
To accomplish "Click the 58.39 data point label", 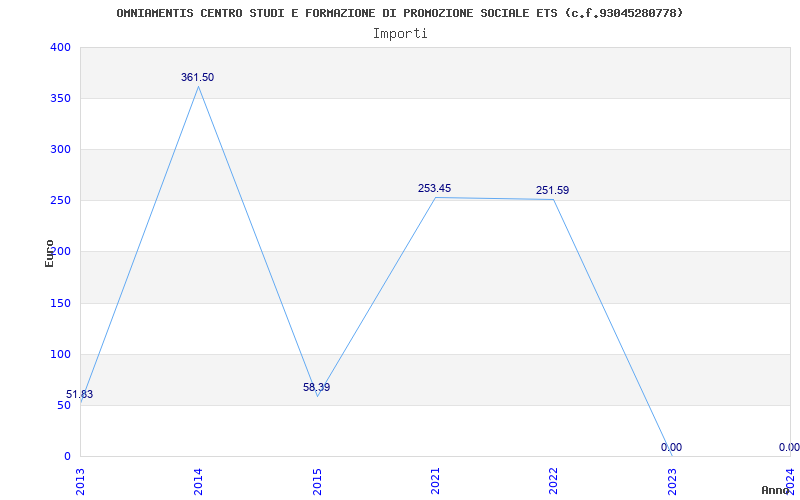I will pyautogui.click(x=316, y=387).
